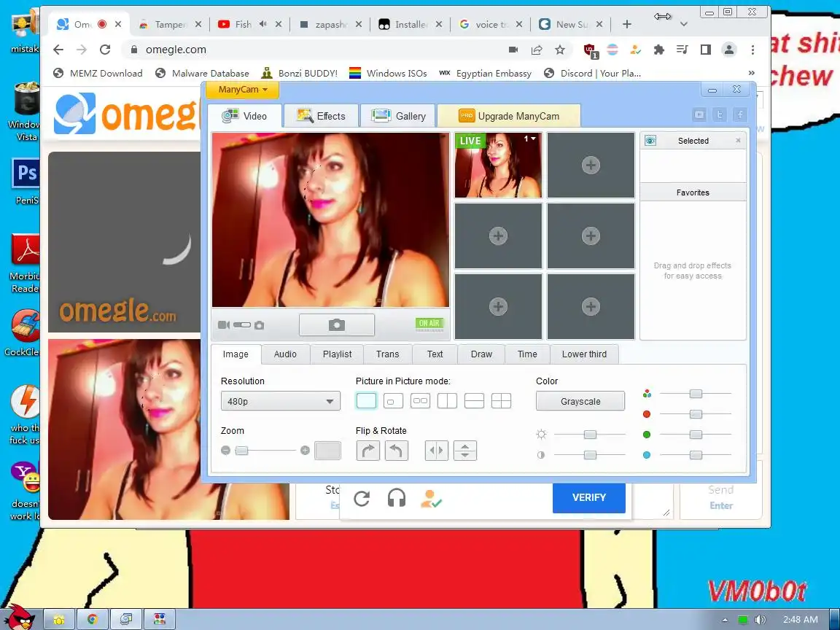Image resolution: width=840 pixels, height=630 pixels.
Task: Open the Time tab
Action: (x=527, y=354)
